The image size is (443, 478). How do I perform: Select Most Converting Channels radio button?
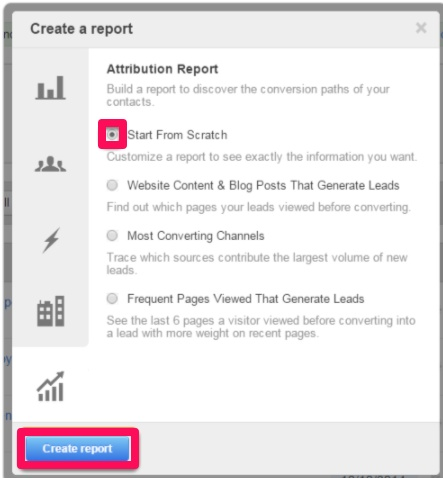click(x=112, y=235)
